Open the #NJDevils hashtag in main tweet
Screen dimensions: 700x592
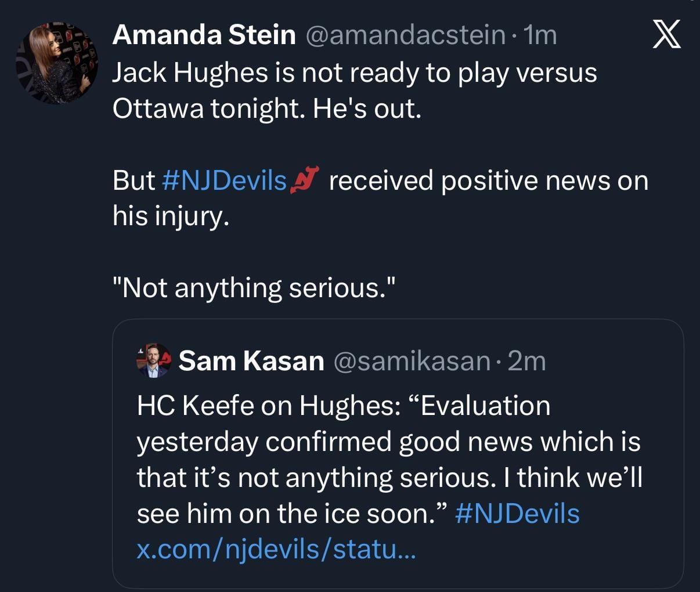225,180
